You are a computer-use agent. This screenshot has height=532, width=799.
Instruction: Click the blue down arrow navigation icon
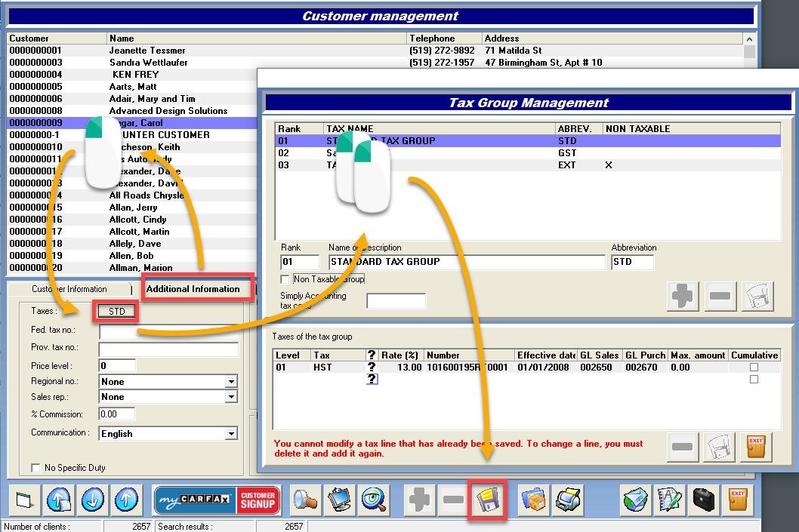pos(93,501)
